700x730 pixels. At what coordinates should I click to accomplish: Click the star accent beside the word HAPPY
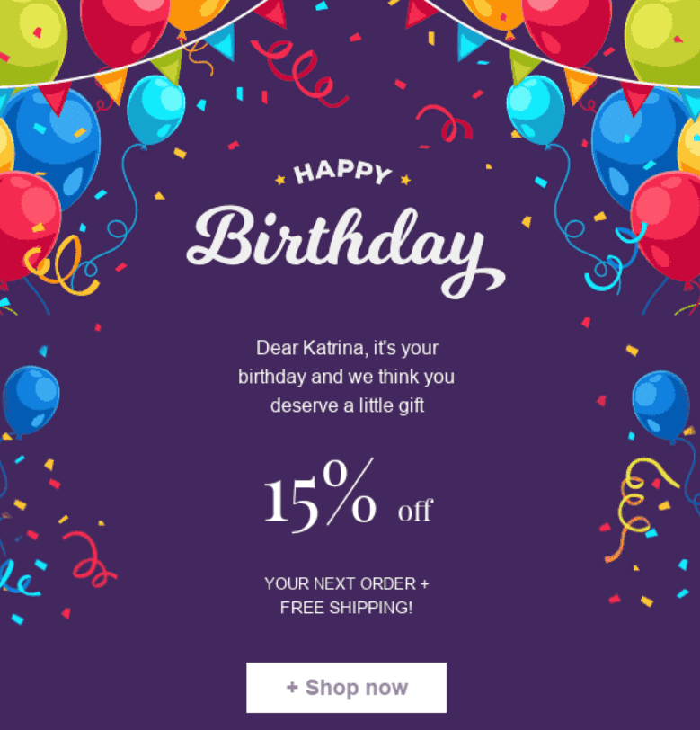[x=279, y=176]
